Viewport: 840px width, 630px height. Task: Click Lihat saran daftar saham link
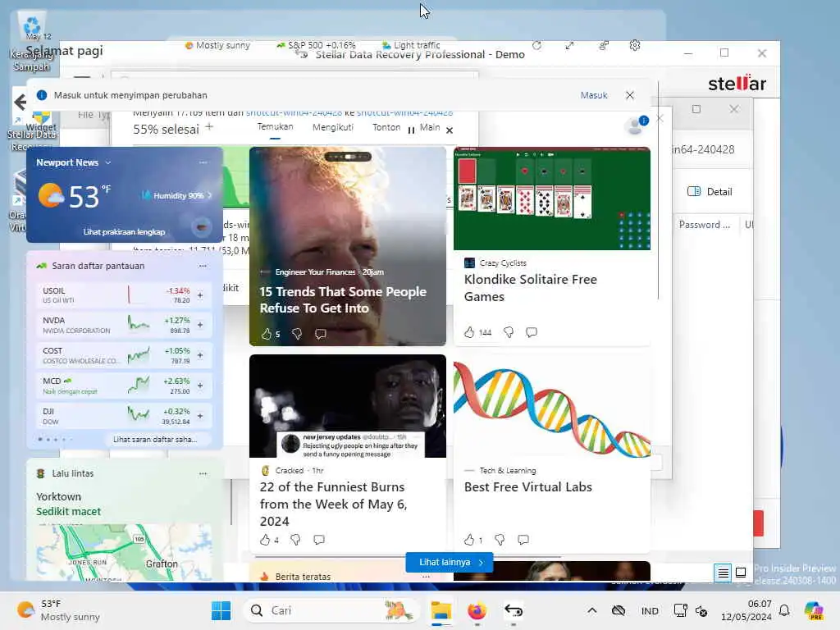(x=155, y=440)
